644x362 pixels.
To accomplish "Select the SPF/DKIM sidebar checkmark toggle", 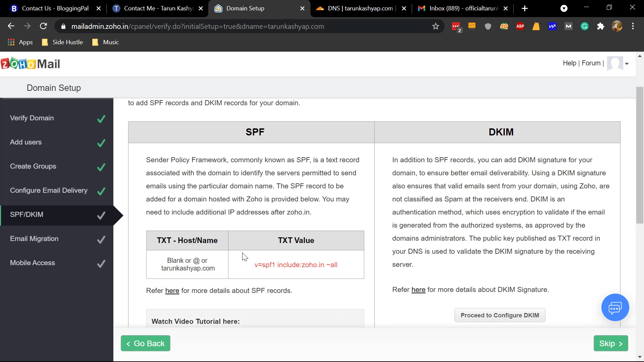I will (101, 215).
